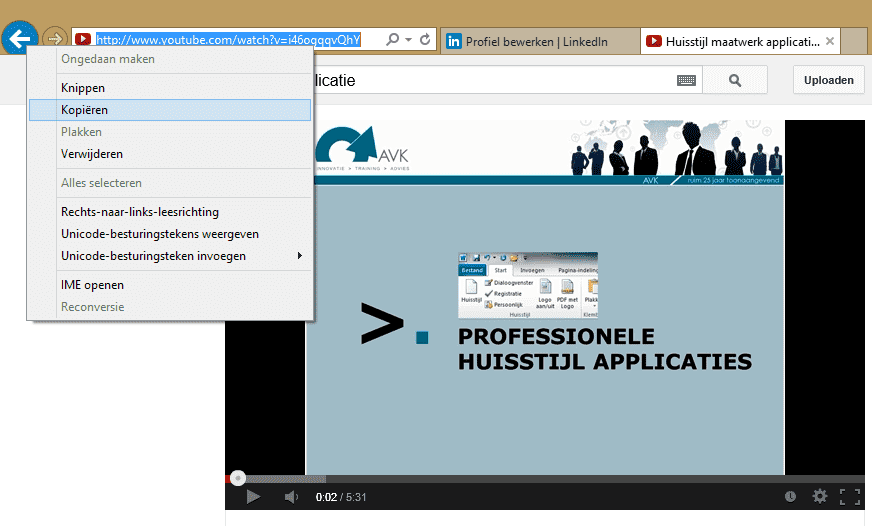Choose IME openen from context menu
Image resolution: width=872 pixels, height=526 pixels.
tap(170, 285)
